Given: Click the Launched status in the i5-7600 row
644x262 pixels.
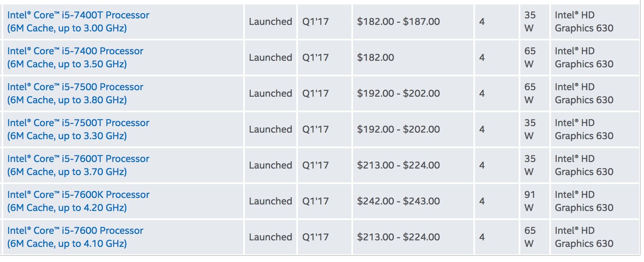Looking at the screenshot, I should (271, 237).
